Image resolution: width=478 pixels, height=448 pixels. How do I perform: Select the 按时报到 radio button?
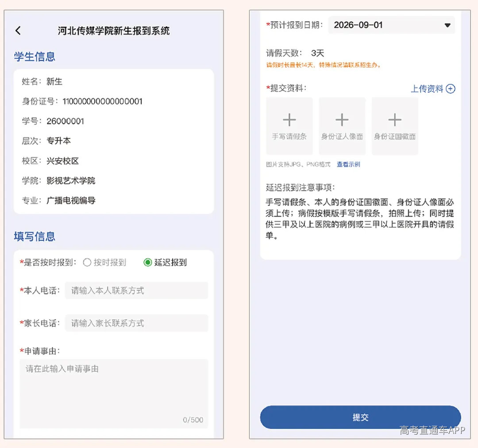point(87,262)
